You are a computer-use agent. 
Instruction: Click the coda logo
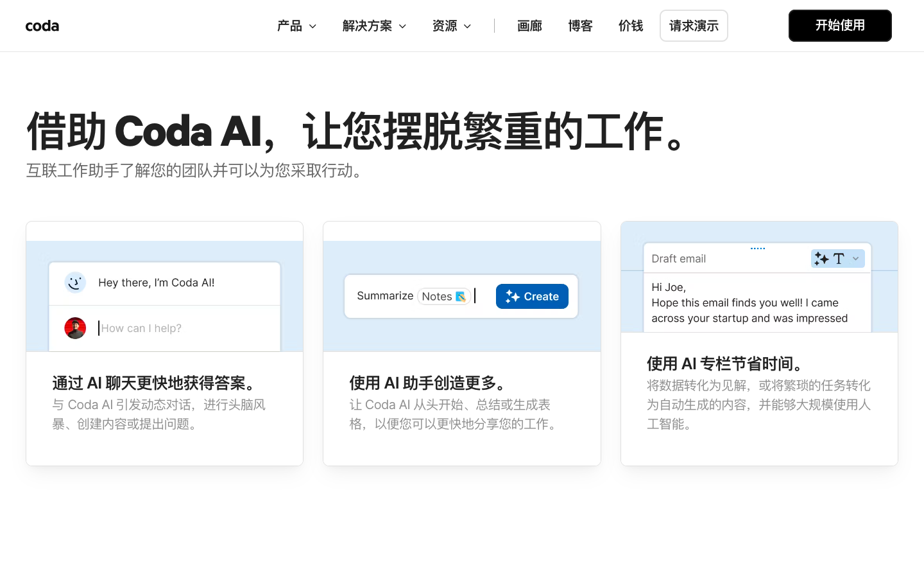[42, 26]
